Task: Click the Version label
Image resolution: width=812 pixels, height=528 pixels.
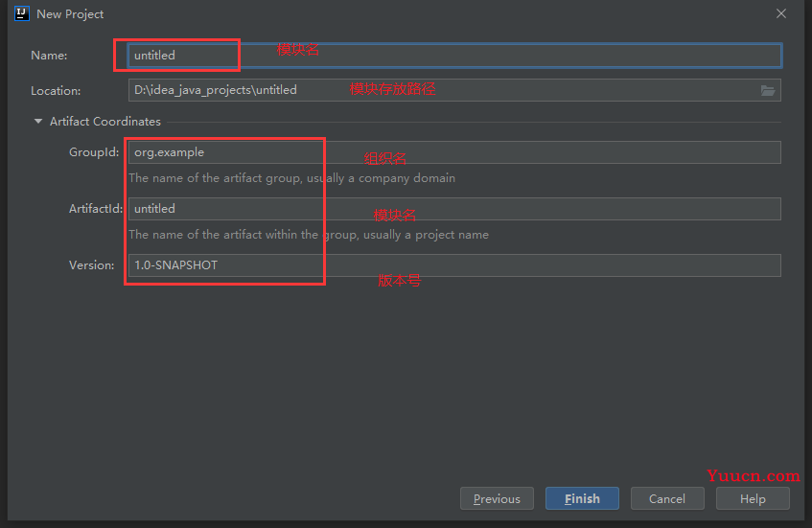Action: tap(92, 265)
